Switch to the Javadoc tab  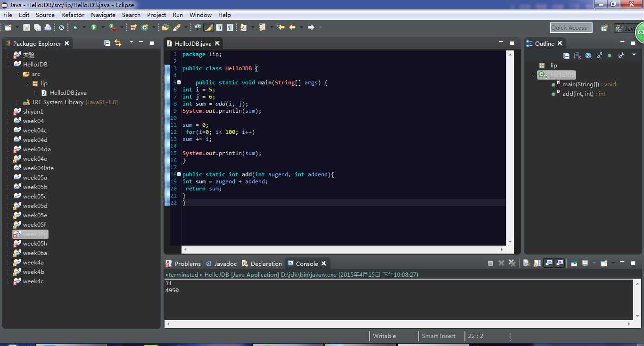(222, 264)
